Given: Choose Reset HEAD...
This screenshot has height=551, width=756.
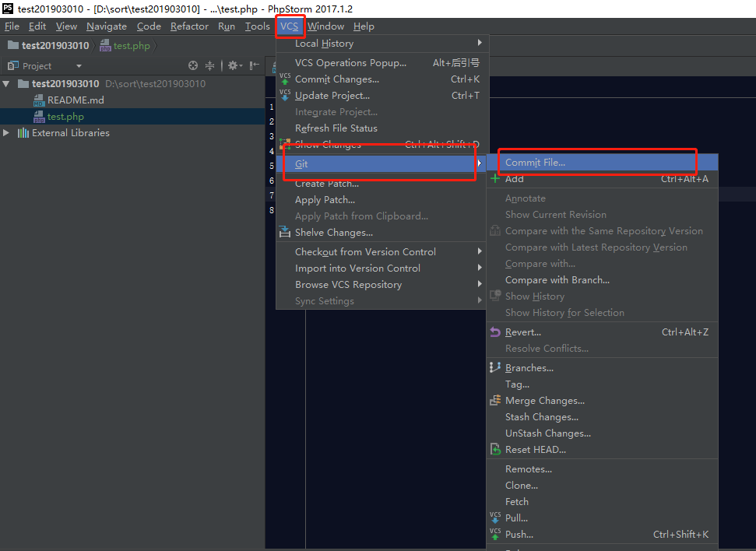Looking at the screenshot, I should tap(602, 450).
